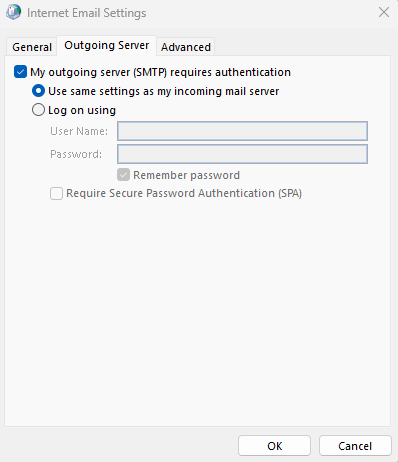The height and width of the screenshot is (462, 398).
Task: Close the Internet Email Settings dialog
Action: [x=384, y=12]
